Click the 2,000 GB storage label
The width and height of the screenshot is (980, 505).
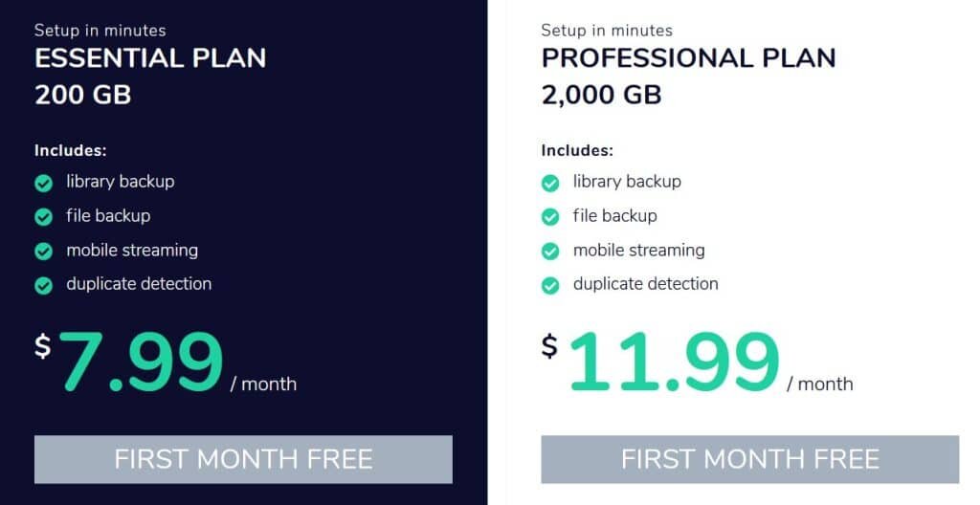coord(601,95)
